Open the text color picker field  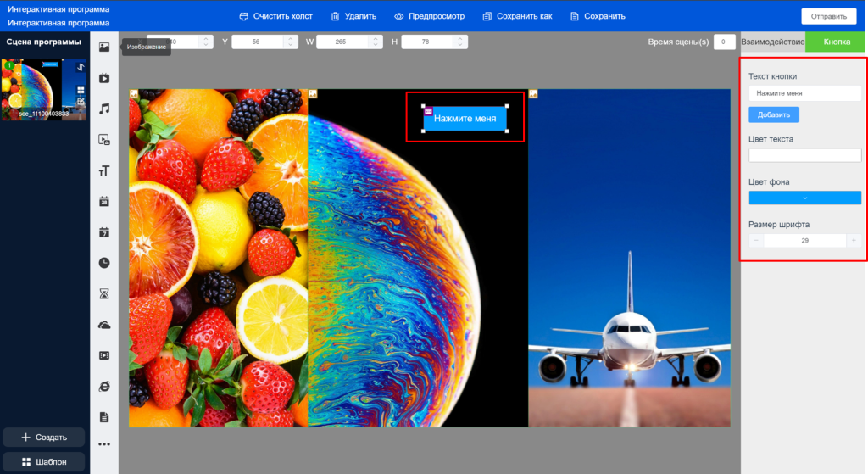804,155
